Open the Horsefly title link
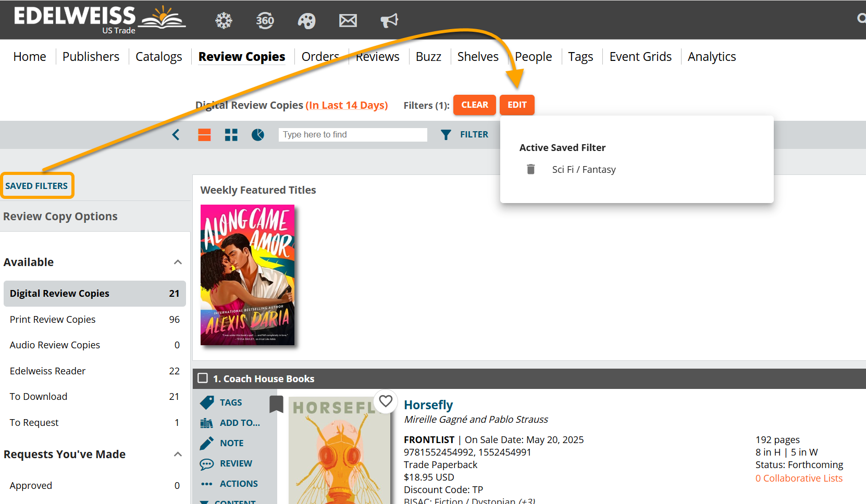This screenshot has height=504, width=866. click(x=428, y=405)
